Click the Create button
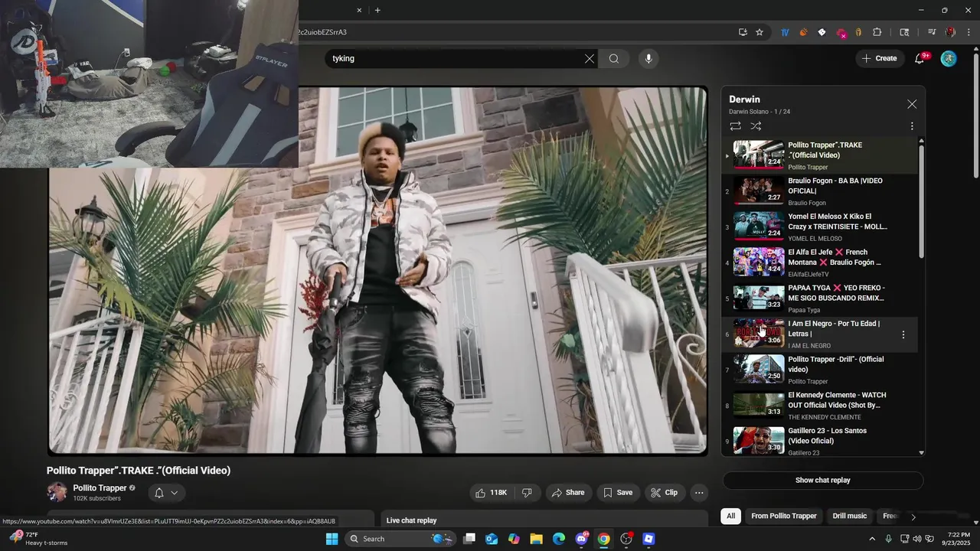This screenshot has height=551, width=980. coord(880,58)
